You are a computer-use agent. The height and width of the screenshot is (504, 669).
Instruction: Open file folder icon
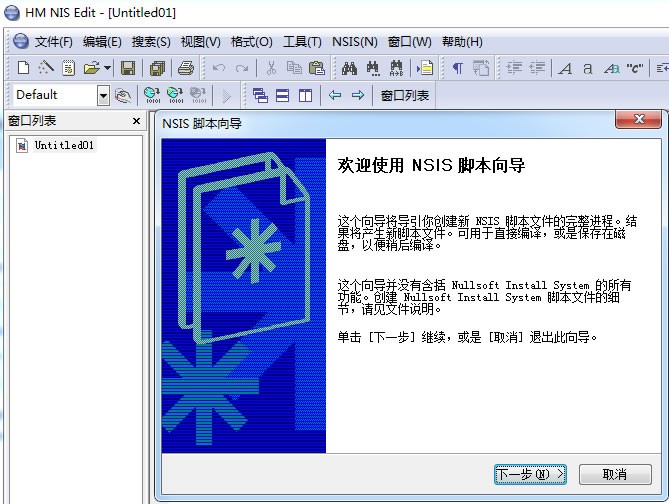click(92, 68)
